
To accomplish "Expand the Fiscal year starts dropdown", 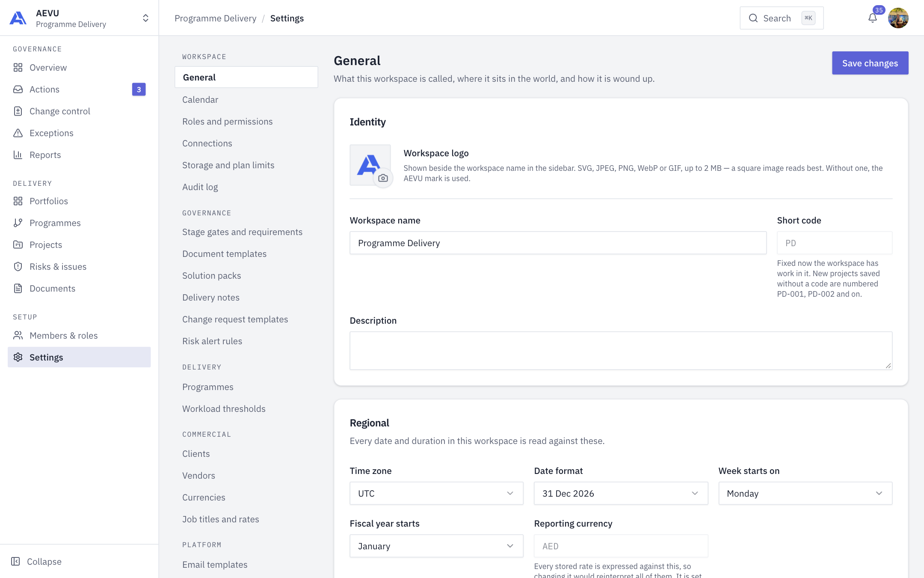I will (x=436, y=546).
